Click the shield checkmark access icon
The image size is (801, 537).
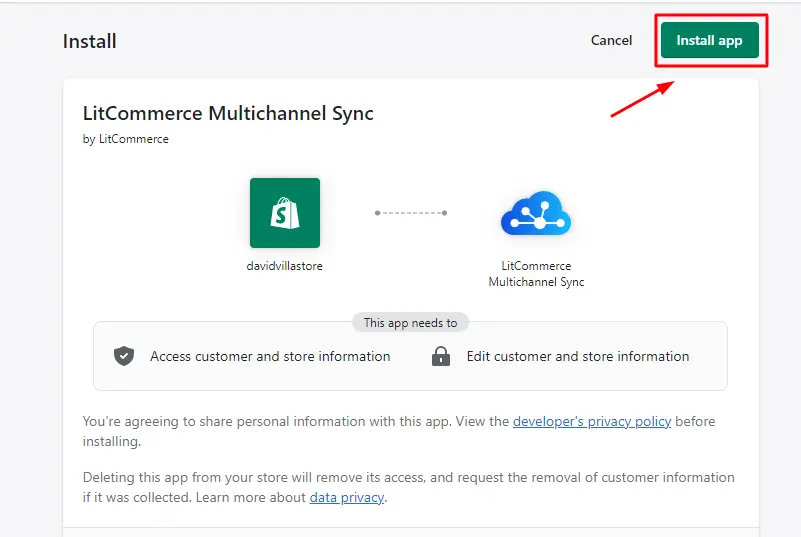tap(124, 356)
